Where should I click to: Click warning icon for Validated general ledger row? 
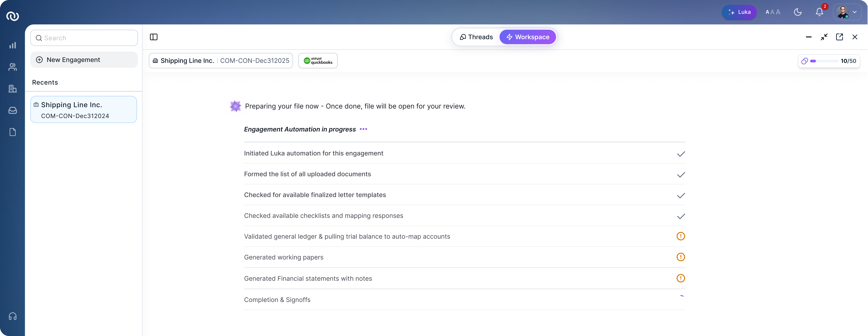pyautogui.click(x=681, y=236)
